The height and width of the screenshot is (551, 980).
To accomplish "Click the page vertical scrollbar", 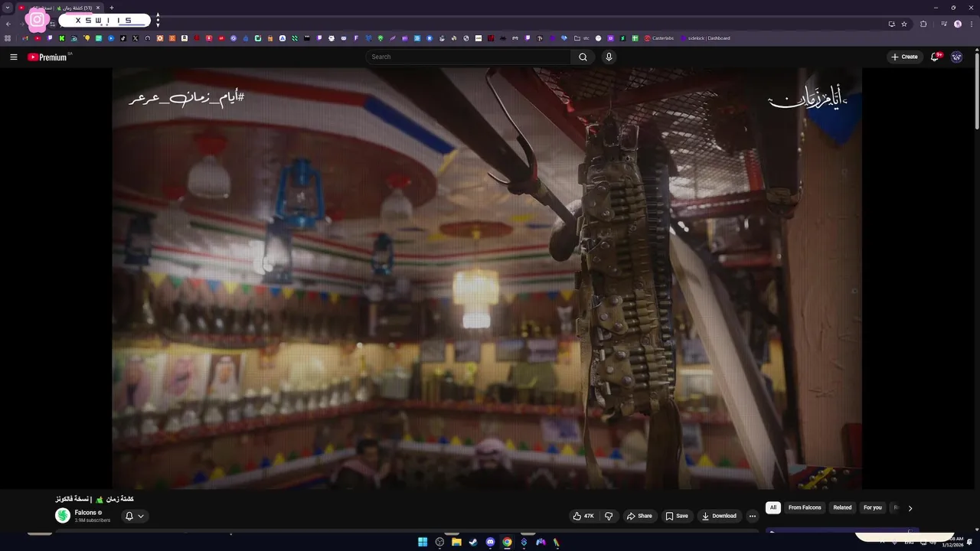I will [x=976, y=92].
